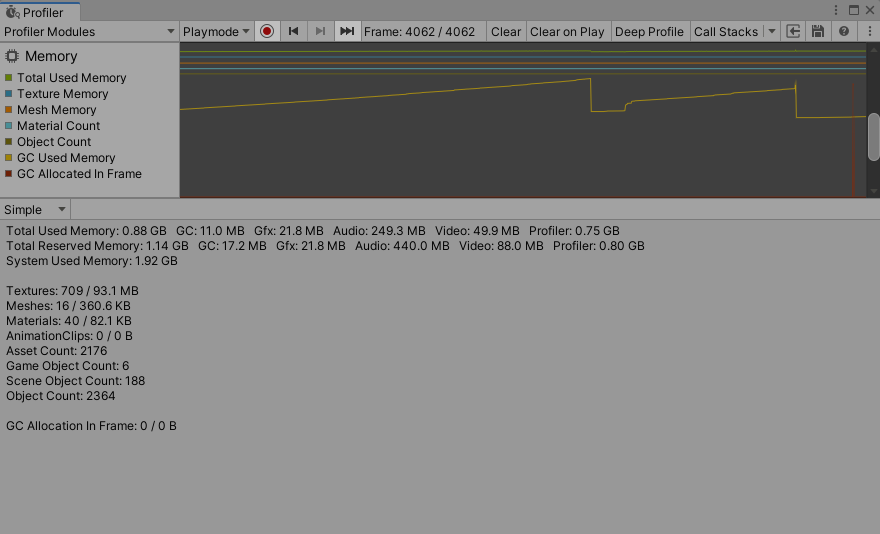The height and width of the screenshot is (534, 880).
Task: Toggle Clear on Play
Action: click(567, 31)
